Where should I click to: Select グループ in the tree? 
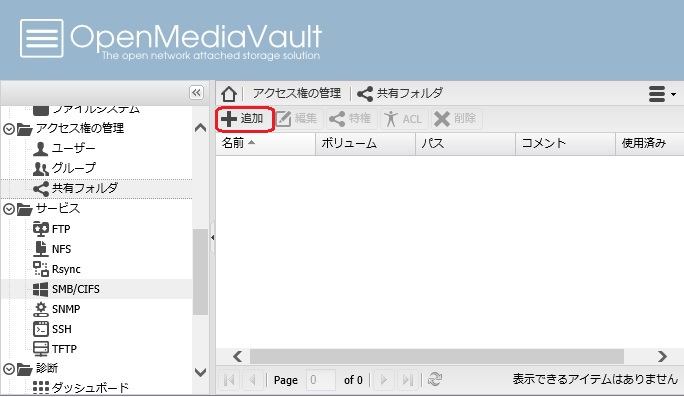tap(74, 168)
